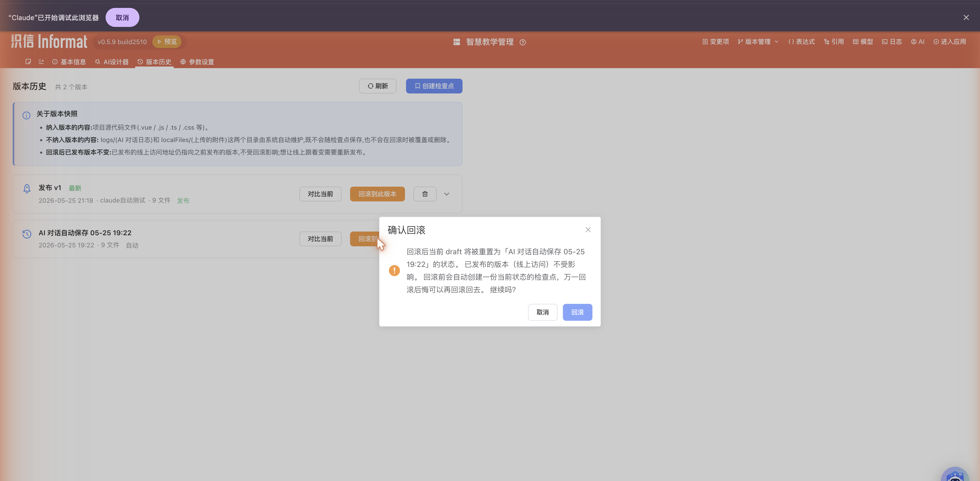
Task: Click the 织信 Informat logo
Action: tap(49, 41)
